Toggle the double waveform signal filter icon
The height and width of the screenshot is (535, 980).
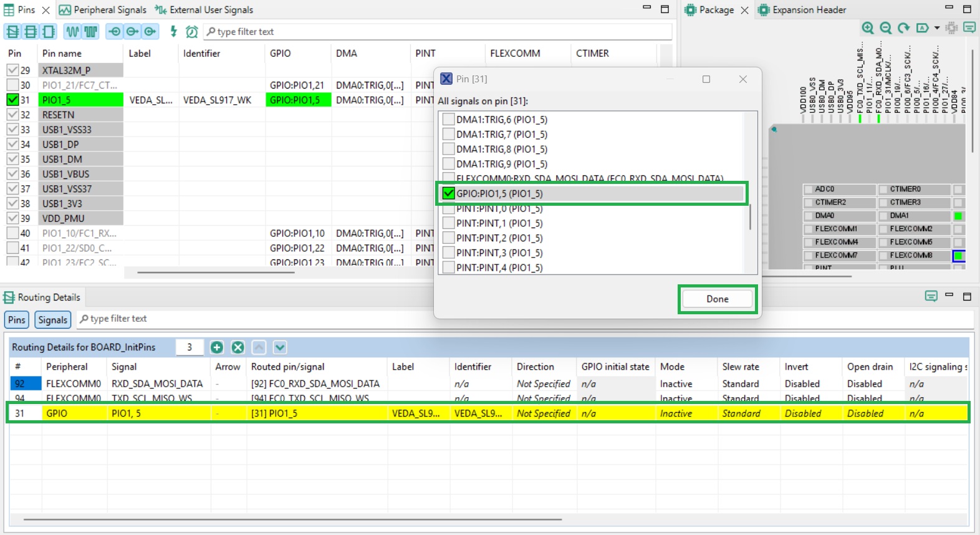pyautogui.click(x=90, y=31)
